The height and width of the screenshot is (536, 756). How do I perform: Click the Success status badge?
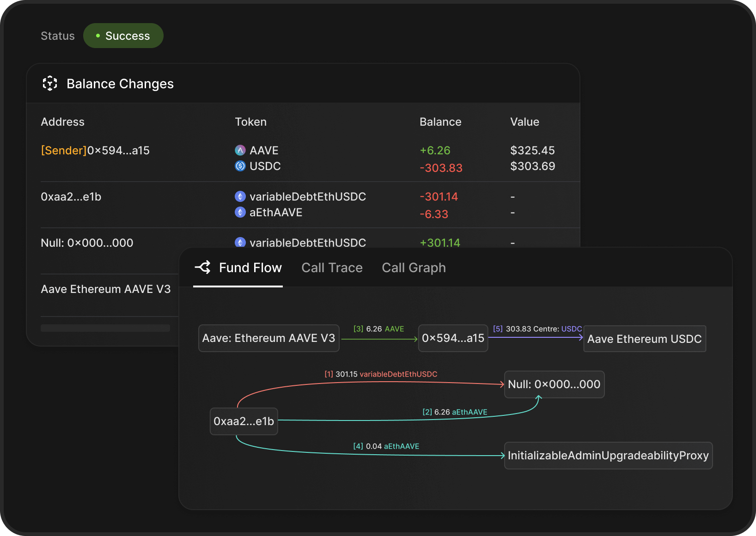tap(123, 36)
